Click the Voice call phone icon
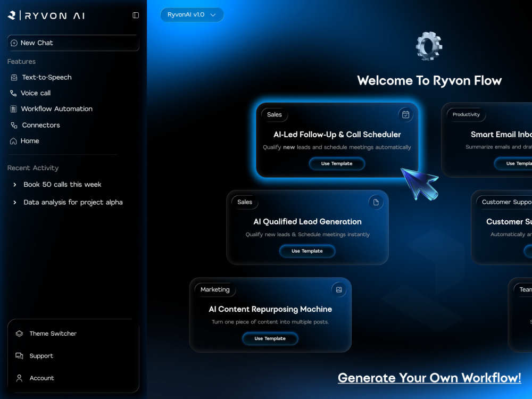The image size is (532, 399). (x=13, y=93)
